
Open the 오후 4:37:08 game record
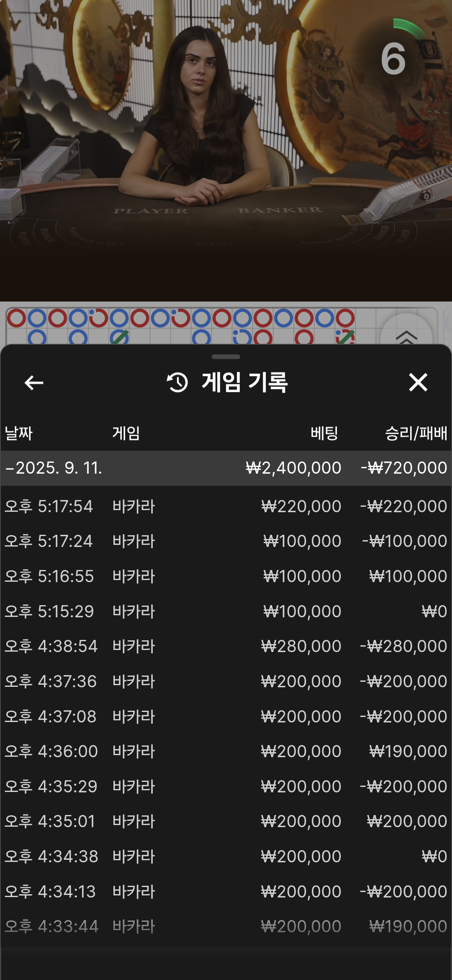click(x=226, y=717)
